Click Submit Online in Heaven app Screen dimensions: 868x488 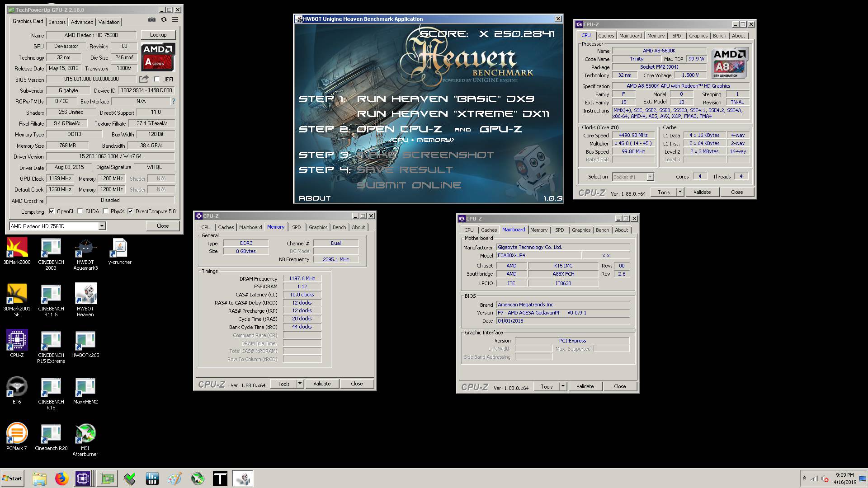[x=409, y=185]
